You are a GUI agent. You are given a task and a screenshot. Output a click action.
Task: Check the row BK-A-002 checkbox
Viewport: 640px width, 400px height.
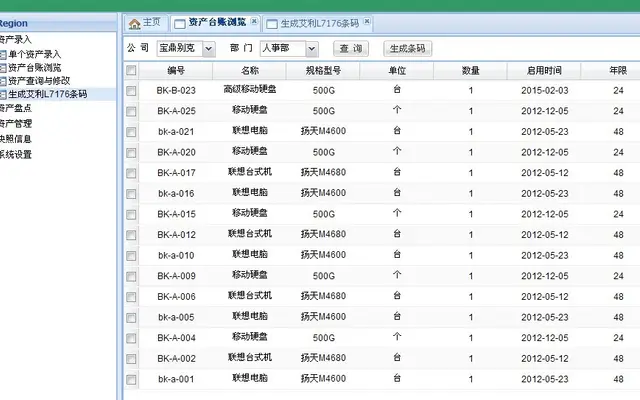tap(131, 359)
